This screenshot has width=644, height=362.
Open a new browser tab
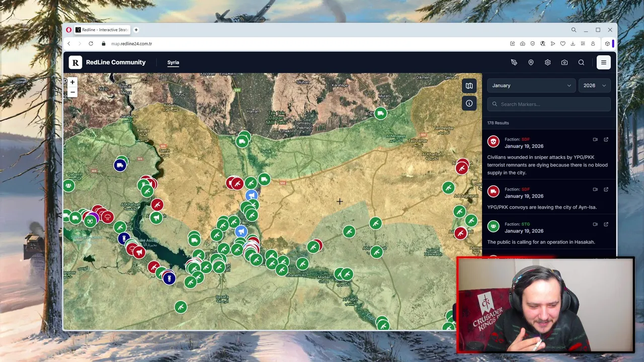pyautogui.click(x=136, y=30)
